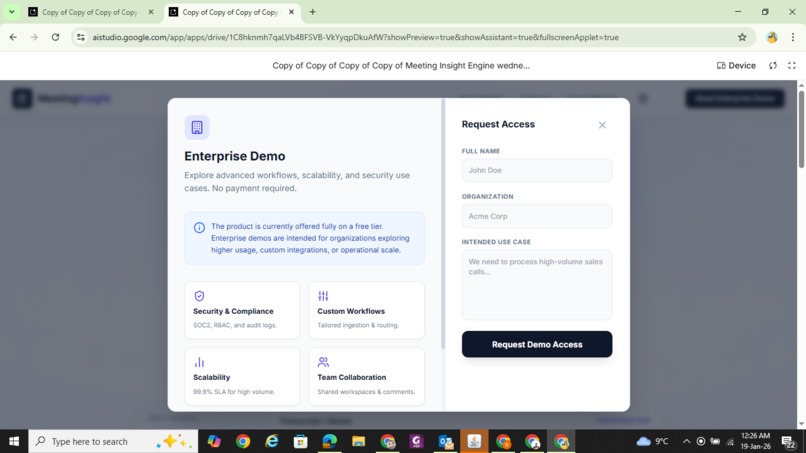Click the Team Collaboration people icon
The image size is (806, 453).
[x=323, y=362]
